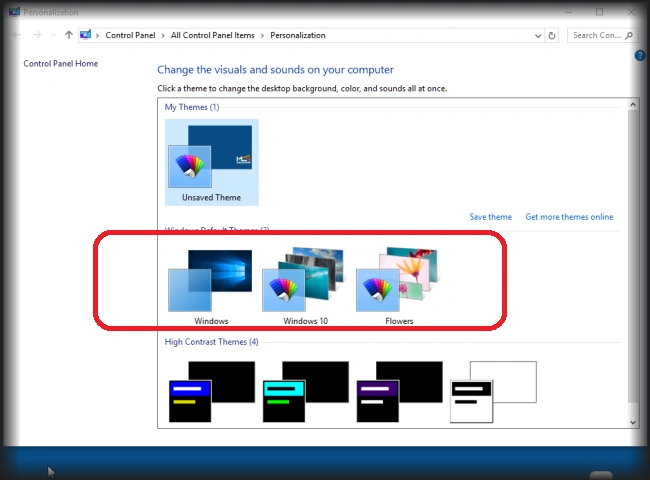Expand the chevron after Control Panel breadcrumb
The image size is (650, 480).
(163, 36)
